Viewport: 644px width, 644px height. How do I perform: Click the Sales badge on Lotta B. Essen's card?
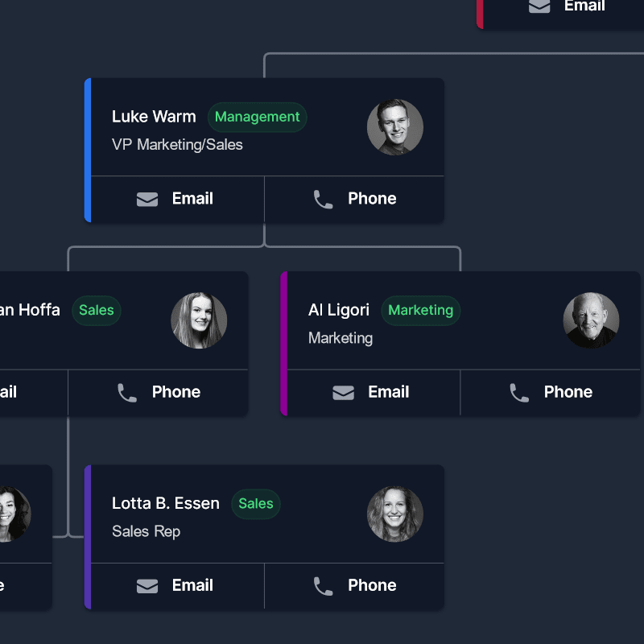(256, 504)
